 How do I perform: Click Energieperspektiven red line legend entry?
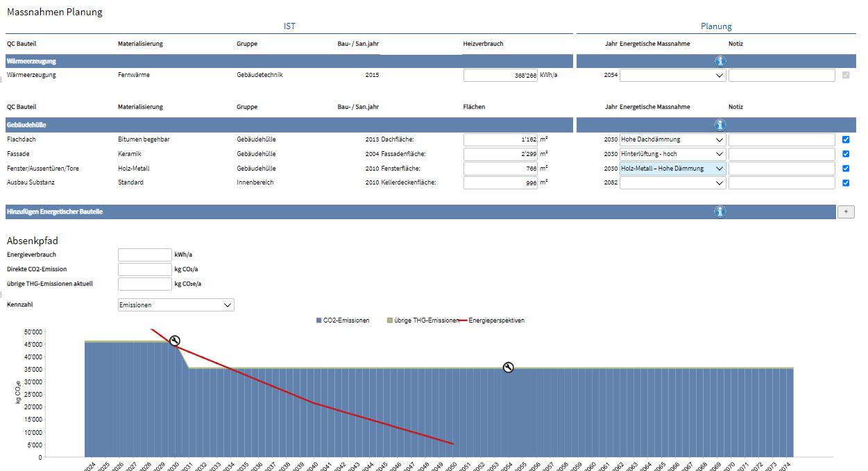tap(492, 320)
